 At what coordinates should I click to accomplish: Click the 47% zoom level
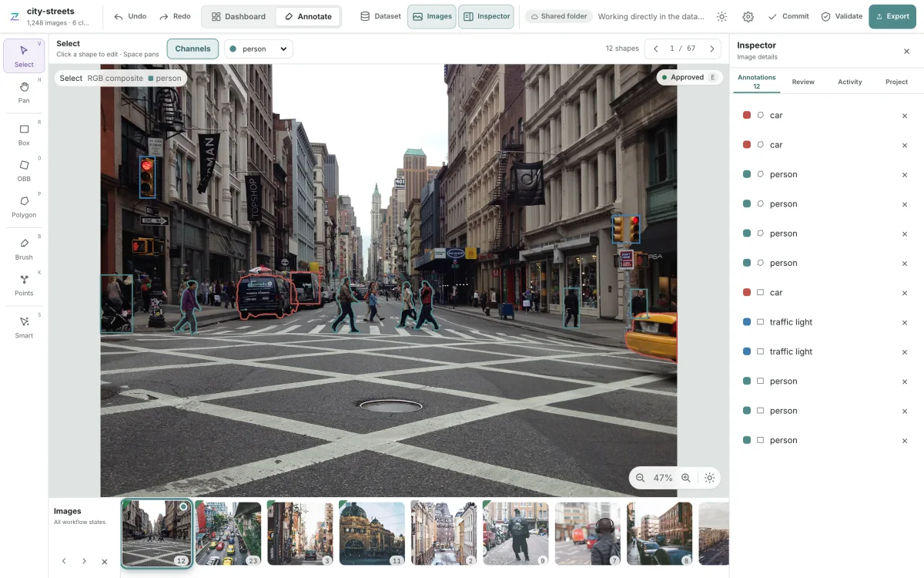(663, 478)
